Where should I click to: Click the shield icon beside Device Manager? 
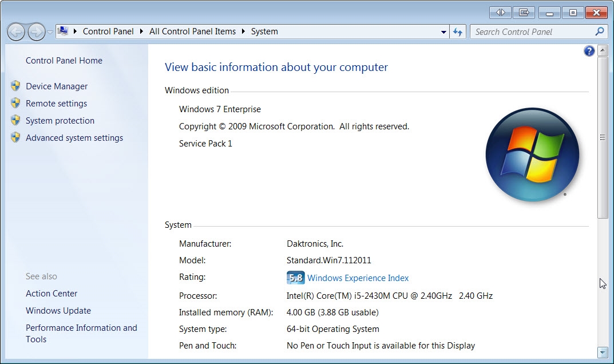(x=15, y=86)
